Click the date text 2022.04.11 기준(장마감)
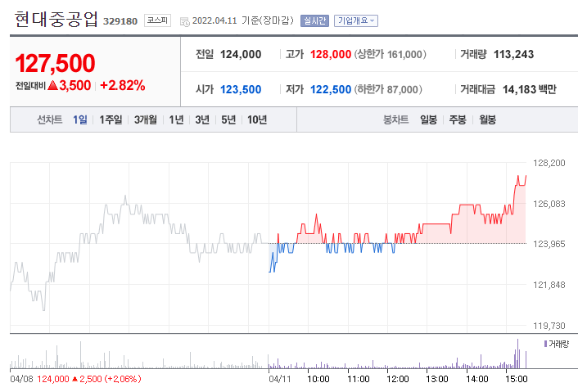This screenshot has height=392, width=578. tap(243, 20)
